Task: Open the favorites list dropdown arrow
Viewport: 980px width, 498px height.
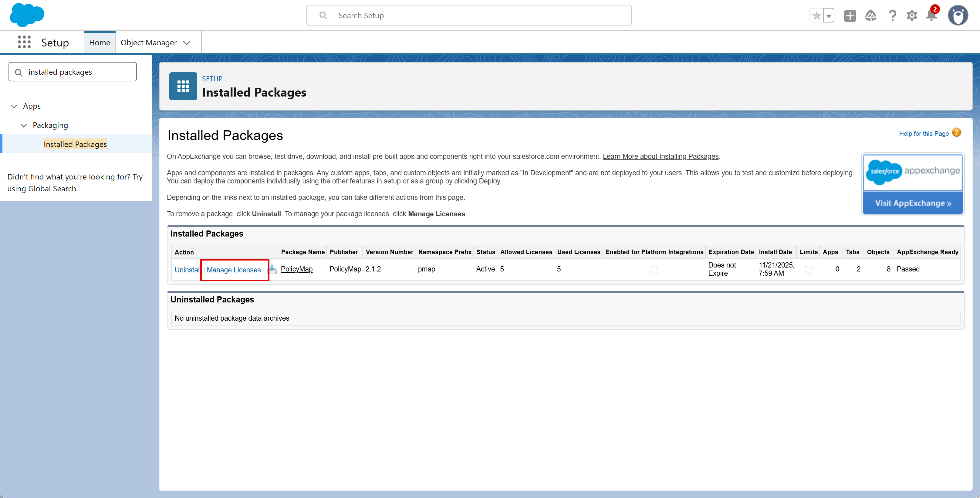Action: [x=829, y=15]
